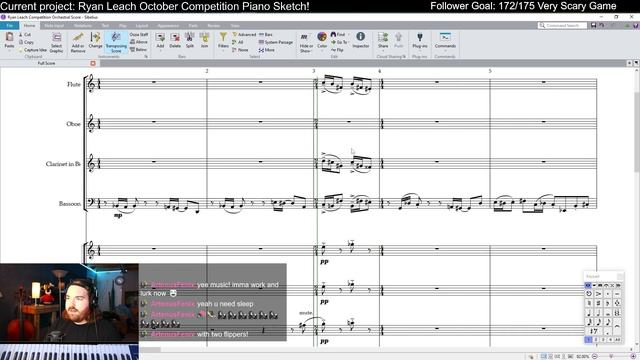Add a staff Above
Viewport: 640px width, 360px height.
[139, 42]
